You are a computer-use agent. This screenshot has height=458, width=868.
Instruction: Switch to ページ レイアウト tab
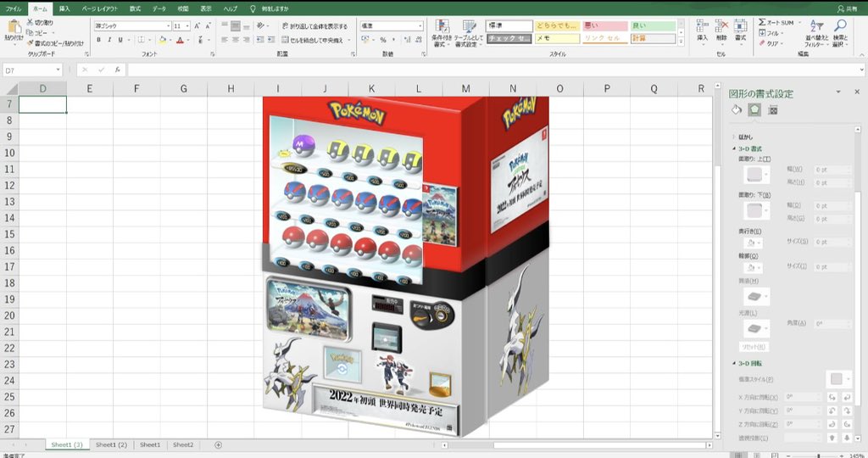[100, 8]
